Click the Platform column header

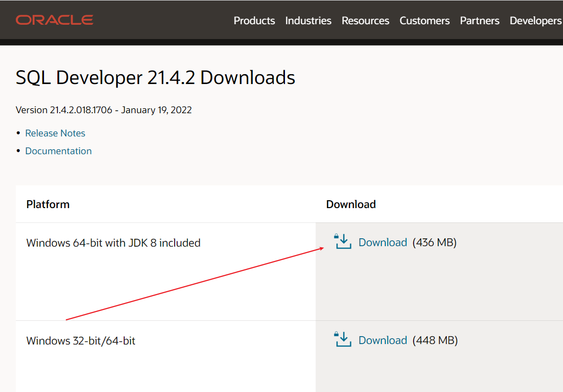48,205
